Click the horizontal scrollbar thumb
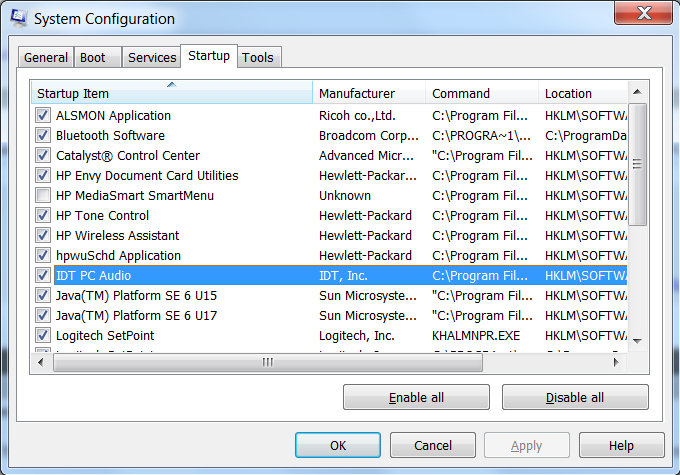 tap(268, 362)
